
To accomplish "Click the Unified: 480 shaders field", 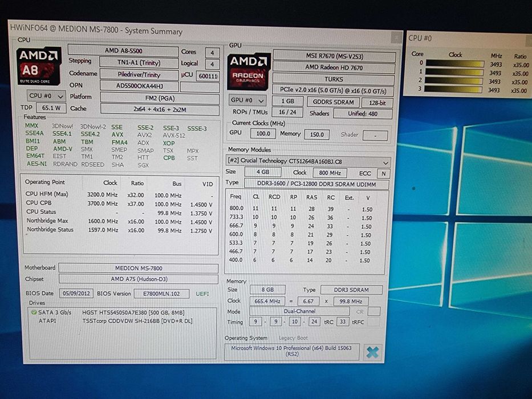I will pyautogui.click(x=363, y=113).
